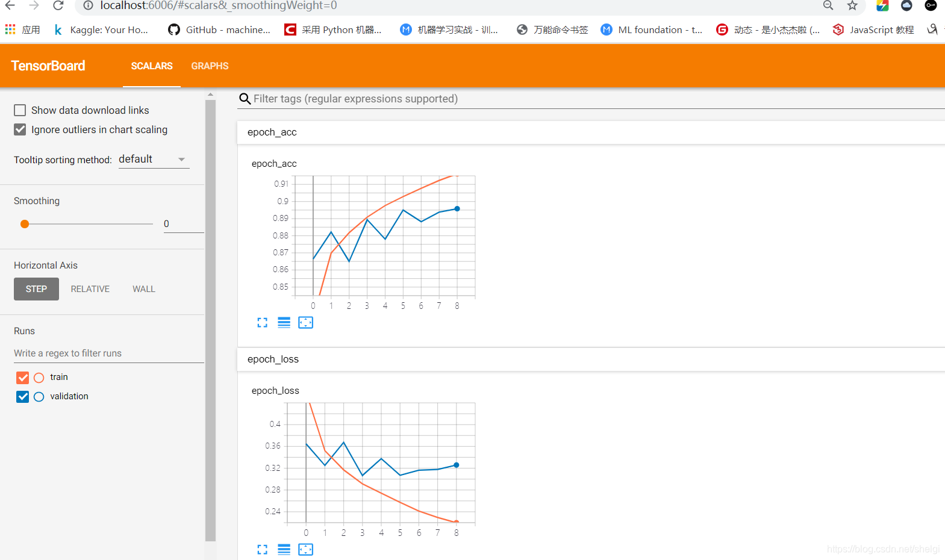This screenshot has height=560, width=945.
Task: Go back with the browser back arrow
Action: [x=10, y=5]
